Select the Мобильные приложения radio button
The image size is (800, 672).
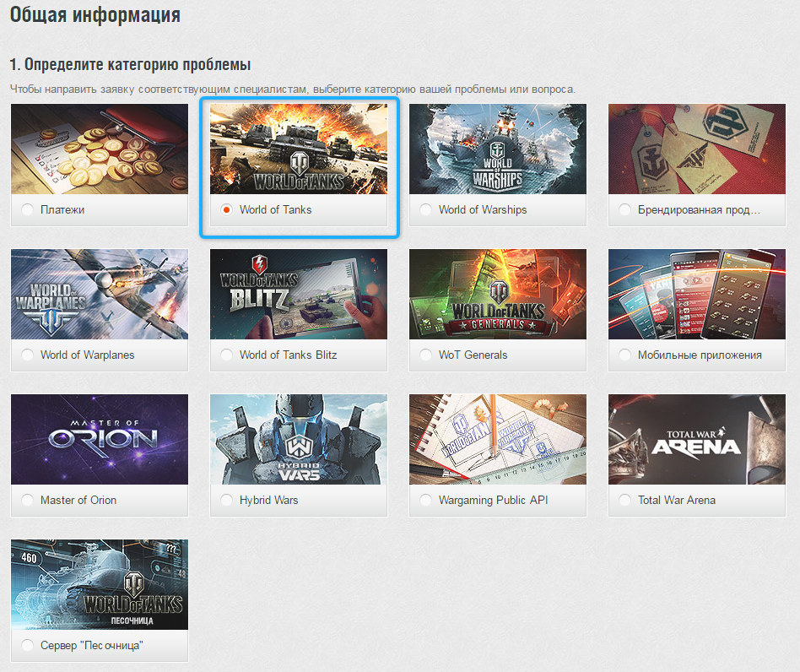pos(624,355)
